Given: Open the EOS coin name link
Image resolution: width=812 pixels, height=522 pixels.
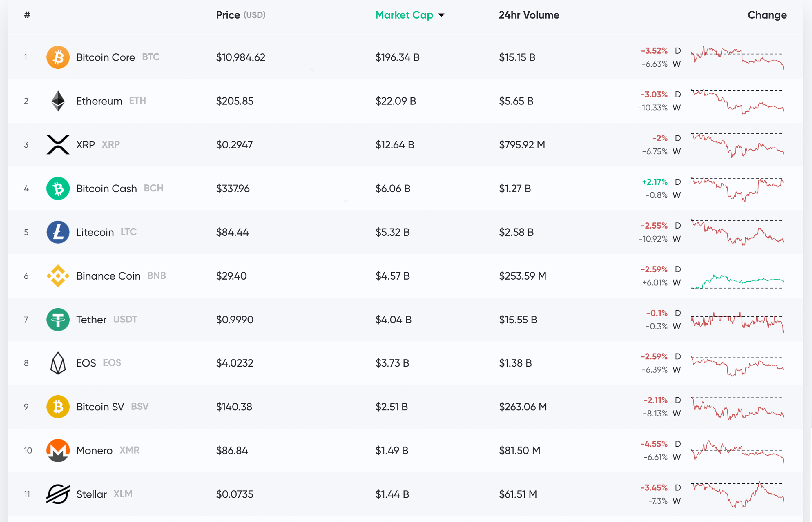Looking at the screenshot, I should pyautogui.click(x=86, y=363).
